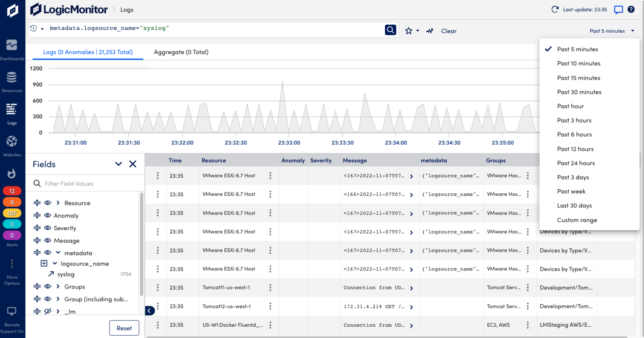
Task: Reset the Fields panel
Action: [x=124, y=328]
